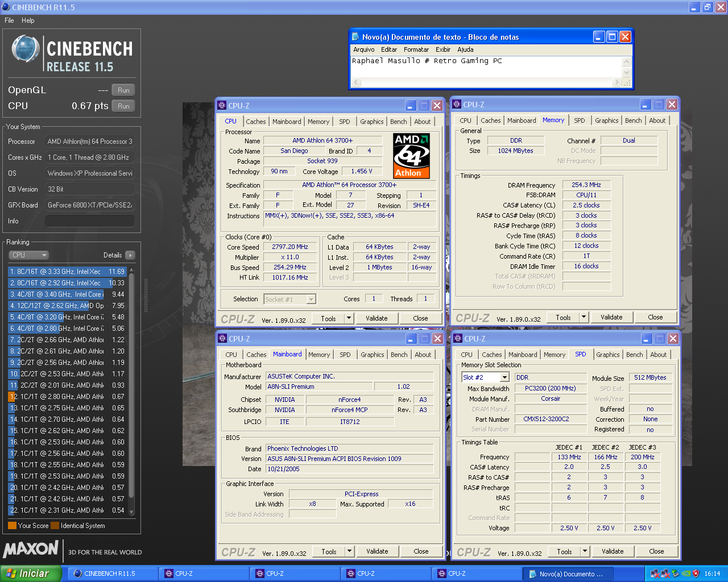Click the Notepad window title bar icon
728x582 pixels.
pyautogui.click(x=355, y=37)
